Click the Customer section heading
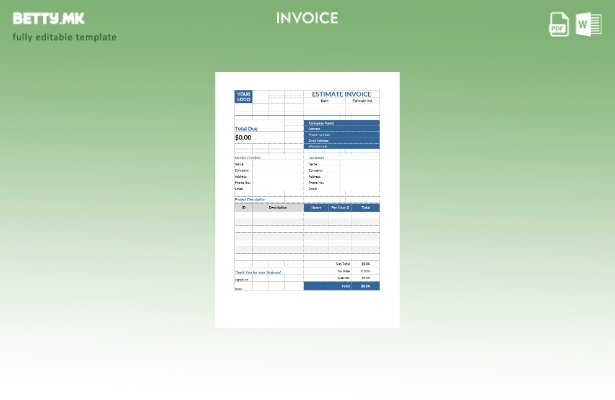The width and height of the screenshot is (615, 400). (316, 157)
